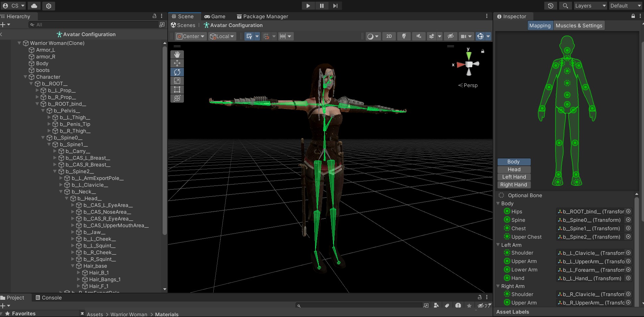Switch to the Package Manager tab
The image size is (644, 317).
tap(263, 16)
